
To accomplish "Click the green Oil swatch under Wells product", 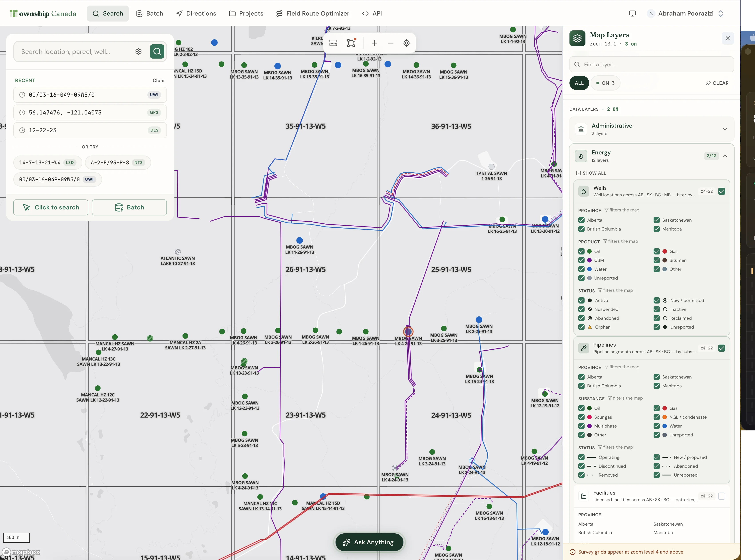I will [x=589, y=252].
